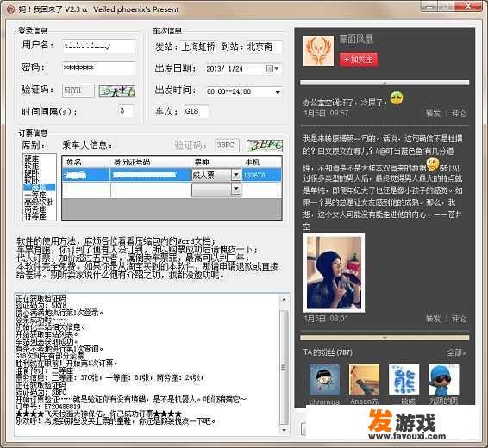Click the 身份证号码 column header
This screenshot has height=448, width=488.
coord(151,162)
